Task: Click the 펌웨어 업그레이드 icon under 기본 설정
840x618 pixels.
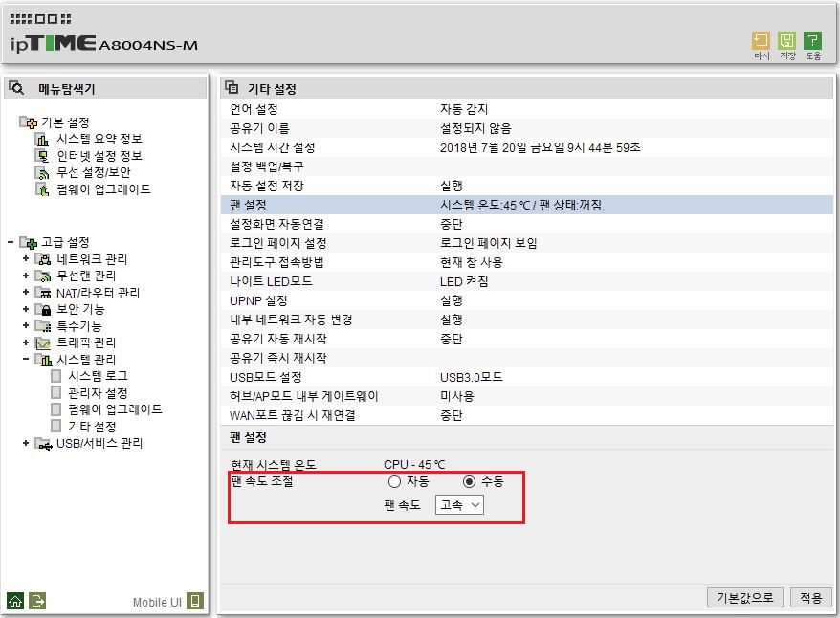Action: (x=42, y=189)
